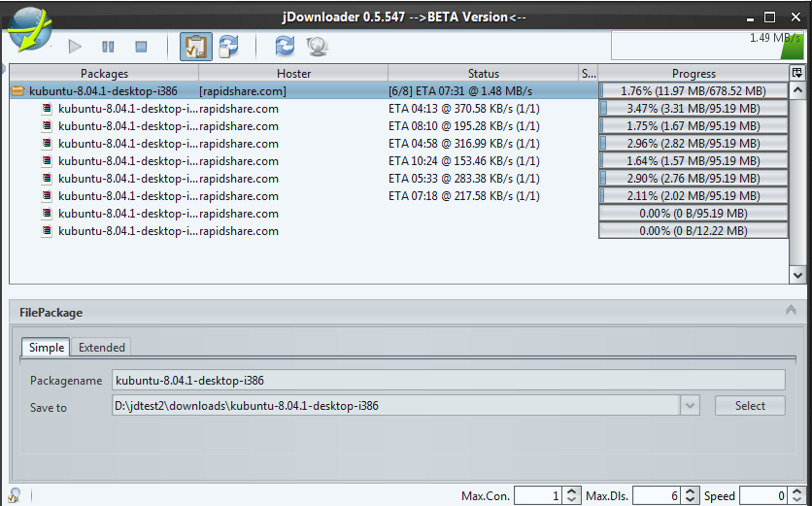
Task: Click the Select folder button
Action: tap(750, 406)
